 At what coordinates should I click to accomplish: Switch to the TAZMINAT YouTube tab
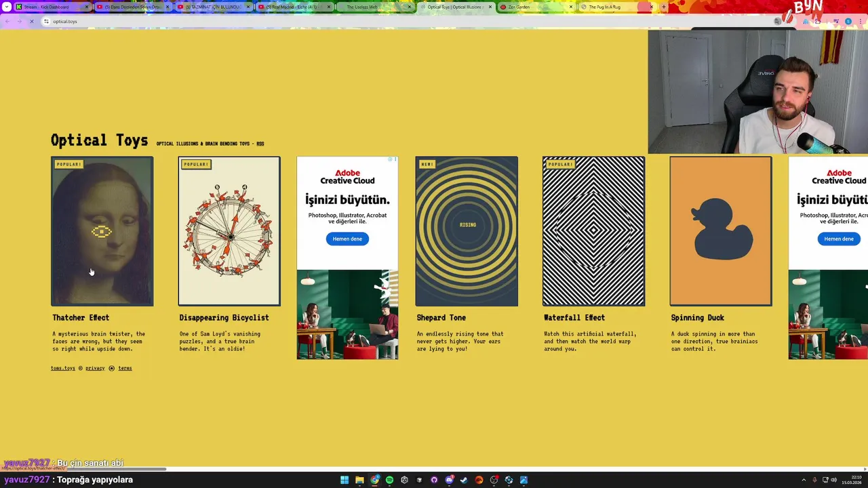click(x=213, y=7)
